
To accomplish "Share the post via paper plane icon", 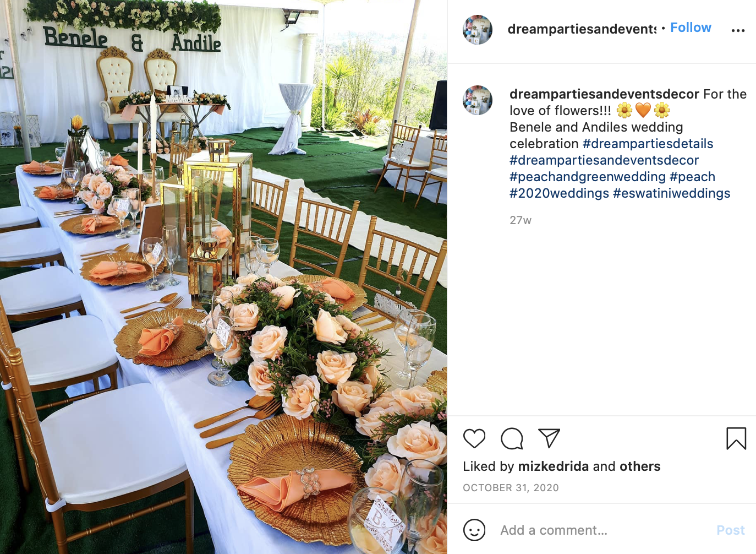I will point(549,438).
